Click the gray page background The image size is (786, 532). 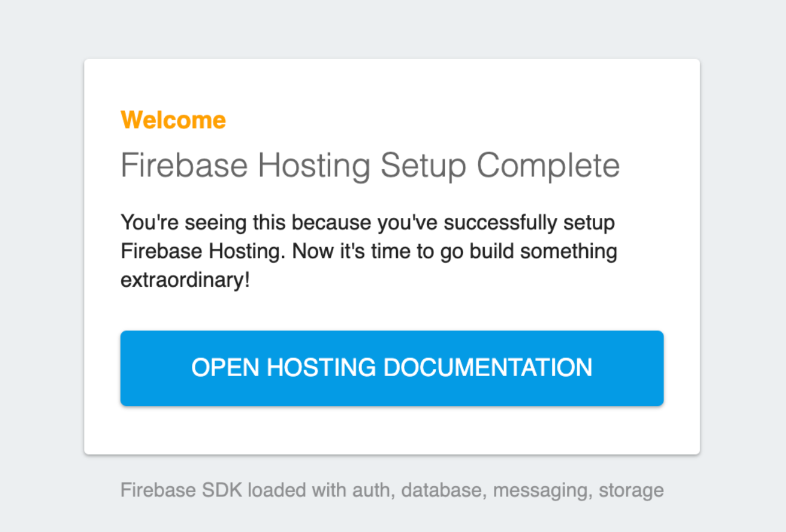tap(39, 266)
